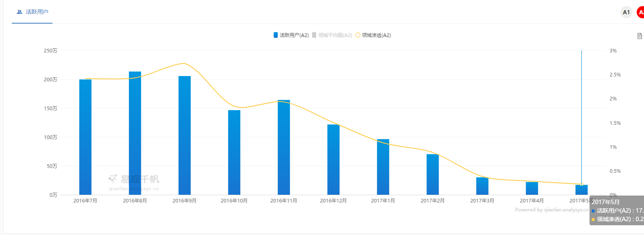Click the line peak above 2016年9月
644x235 pixels.
(x=184, y=63)
